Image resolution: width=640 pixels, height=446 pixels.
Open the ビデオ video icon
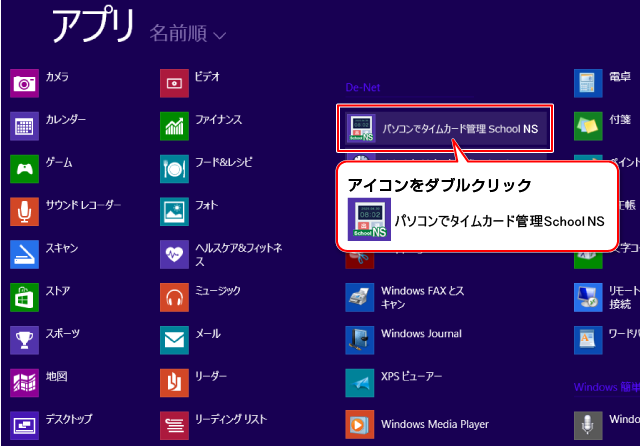[x=174, y=83]
